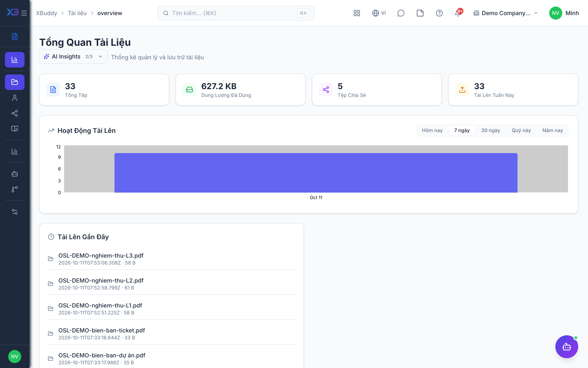Open the lower statistics chart sidebar icon
The width and height of the screenshot is (588, 368).
click(14, 151)
